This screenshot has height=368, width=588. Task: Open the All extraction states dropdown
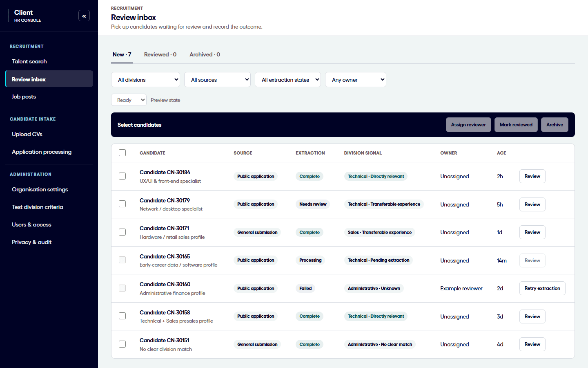click(x=288, y=80)
